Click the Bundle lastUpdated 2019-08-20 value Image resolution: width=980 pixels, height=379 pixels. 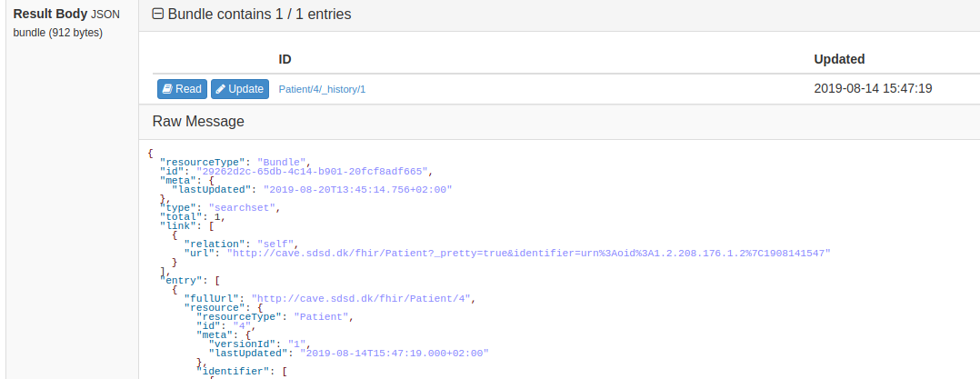[x=357, y=189]
